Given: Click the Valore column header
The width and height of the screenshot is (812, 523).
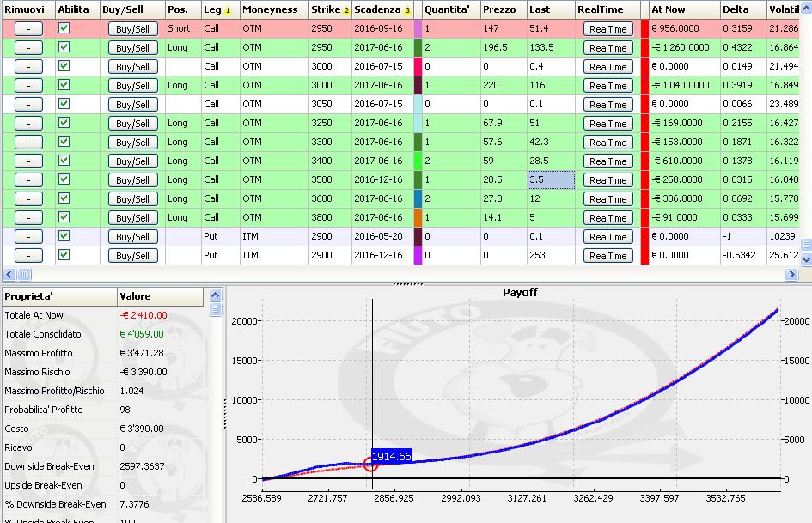Looking at the screenshot, I should pyautogui.click(x=161, y=296).
